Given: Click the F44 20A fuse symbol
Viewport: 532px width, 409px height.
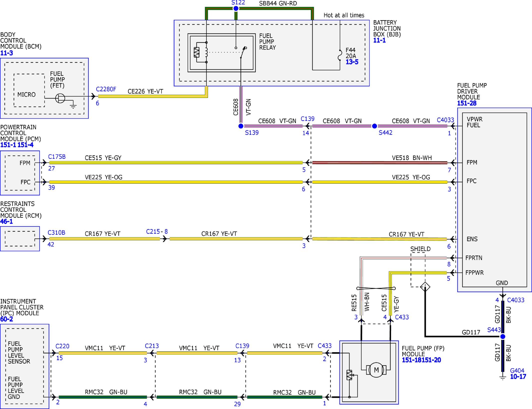Looking at the screenshot, I should pos(340,55).
